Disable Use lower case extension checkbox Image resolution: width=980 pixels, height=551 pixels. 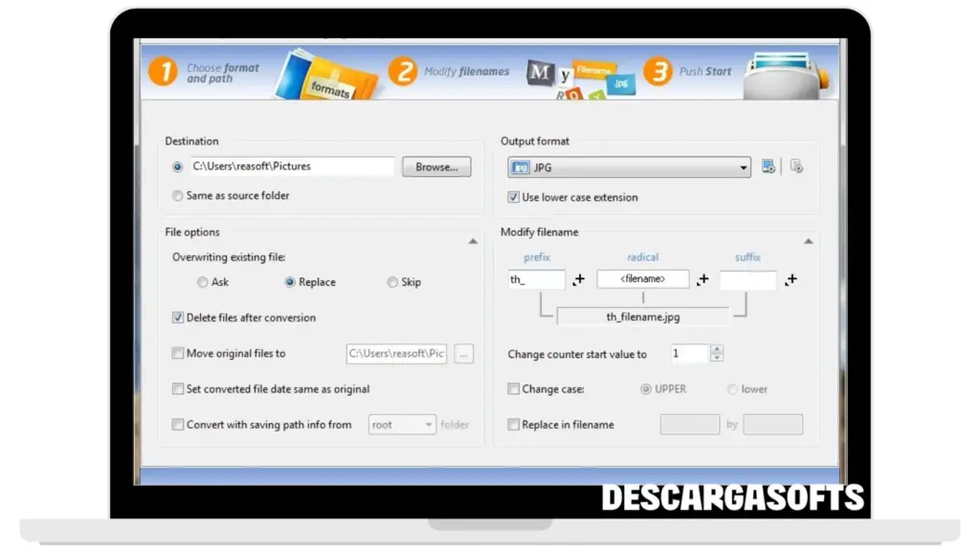[x=514, y=197]
